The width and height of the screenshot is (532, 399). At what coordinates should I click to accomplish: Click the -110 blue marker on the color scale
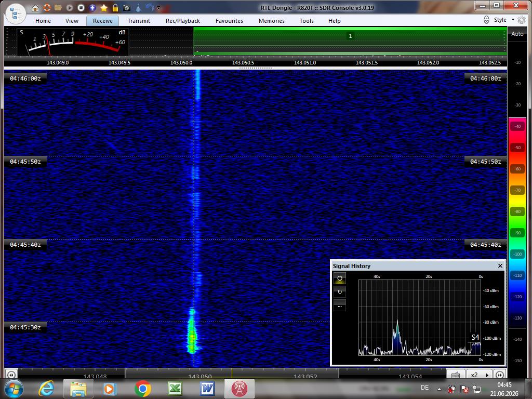(x=517, y=275)
